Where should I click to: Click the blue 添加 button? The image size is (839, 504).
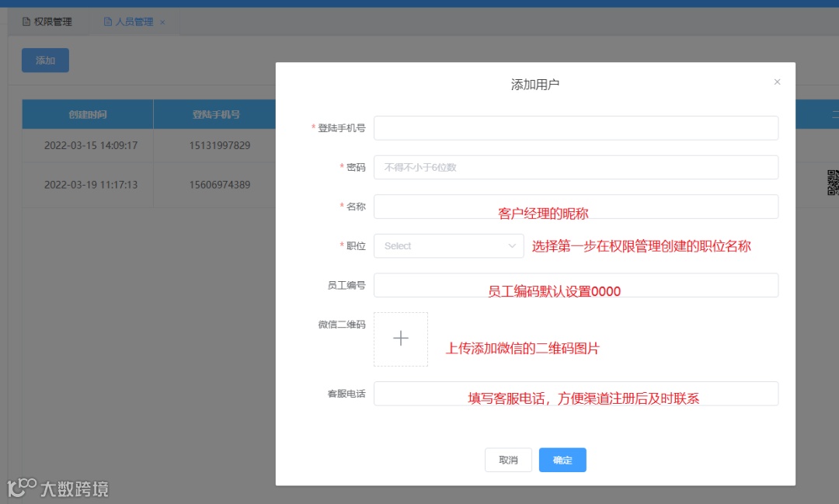click(46, 60)
